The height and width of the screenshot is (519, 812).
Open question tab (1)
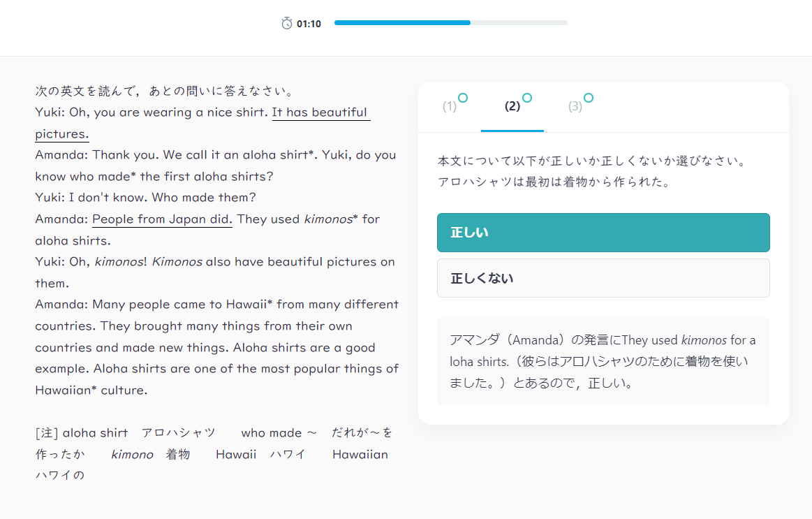tap(450, 107)
